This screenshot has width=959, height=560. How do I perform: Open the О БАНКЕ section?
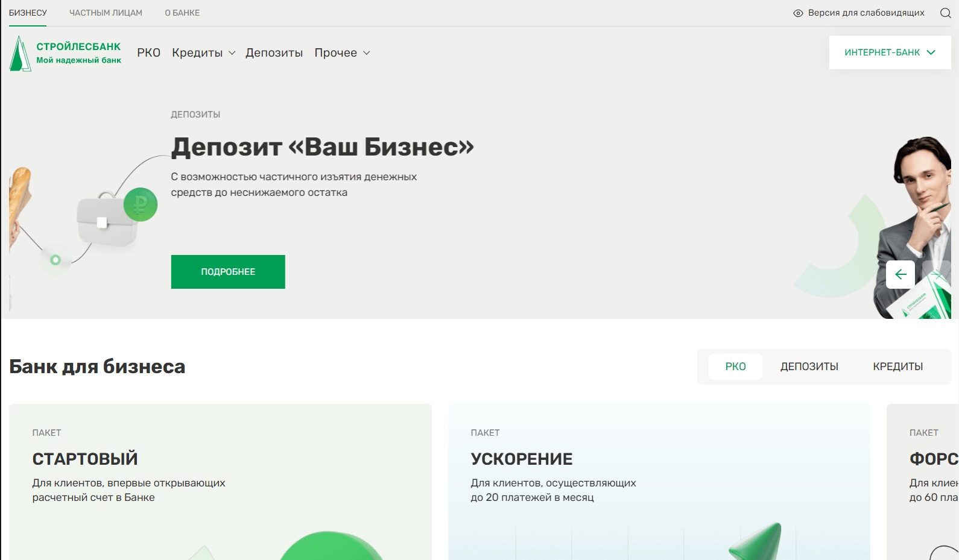pyautogui.click(x=182, y=13)
